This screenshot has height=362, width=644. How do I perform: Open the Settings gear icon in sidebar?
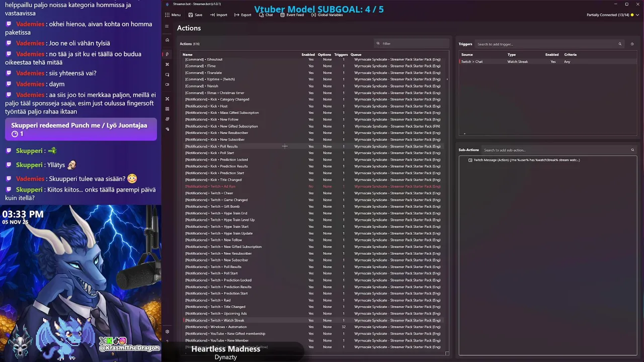point(167,331)
